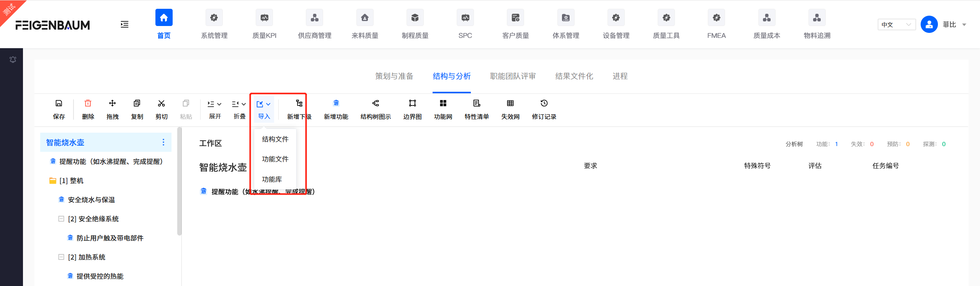The width and height of the screenshot is (980, 286).
Task: Open 来料质量 module icon
Action: (x=365, y=18)
